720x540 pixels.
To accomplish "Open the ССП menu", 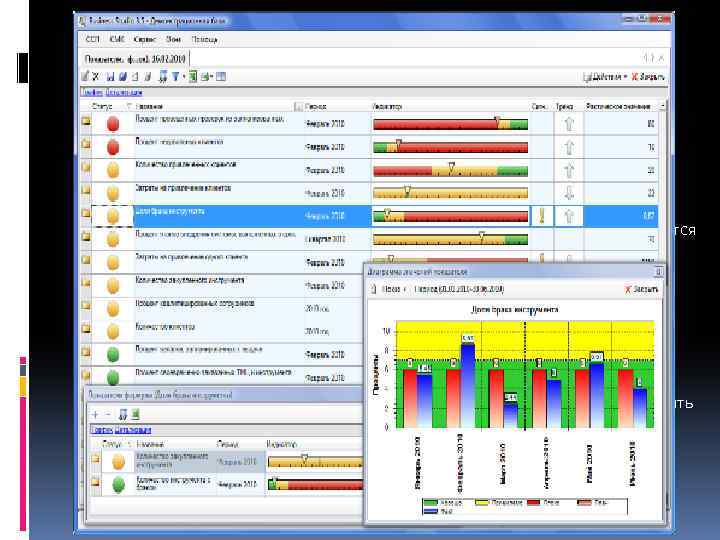I will pyautogui.click(x=92, y=39).
